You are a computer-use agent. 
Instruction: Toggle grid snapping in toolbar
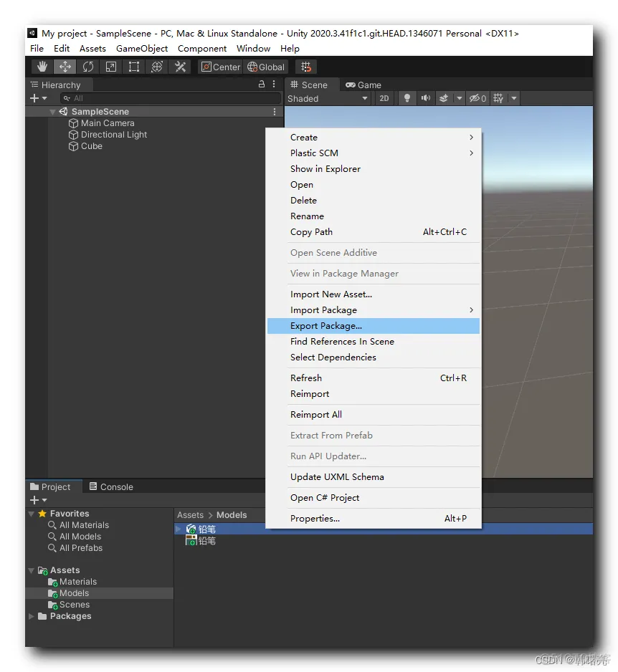pos(306,67)
